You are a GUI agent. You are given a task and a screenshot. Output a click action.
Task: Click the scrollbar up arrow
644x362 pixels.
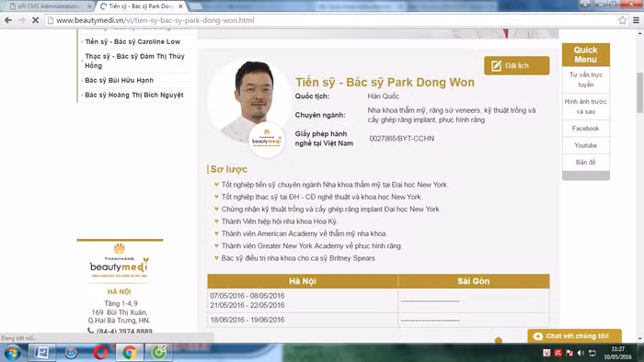coord(640,33)
